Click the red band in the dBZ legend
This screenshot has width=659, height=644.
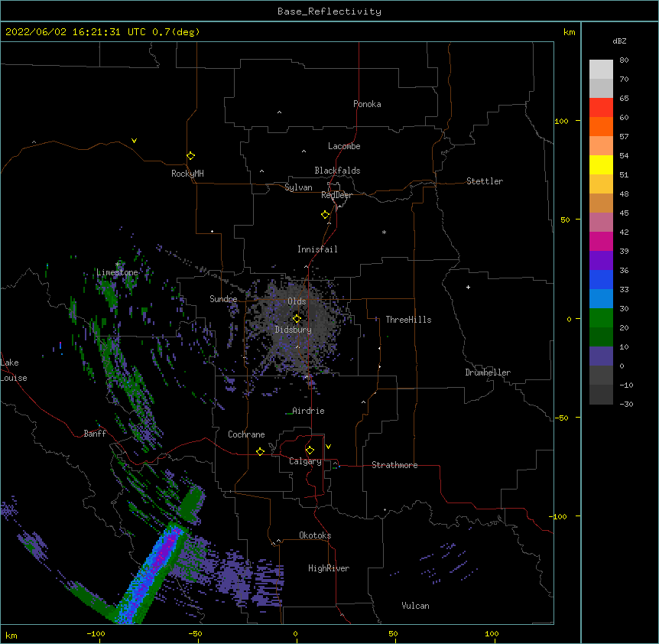coord(601,108)
